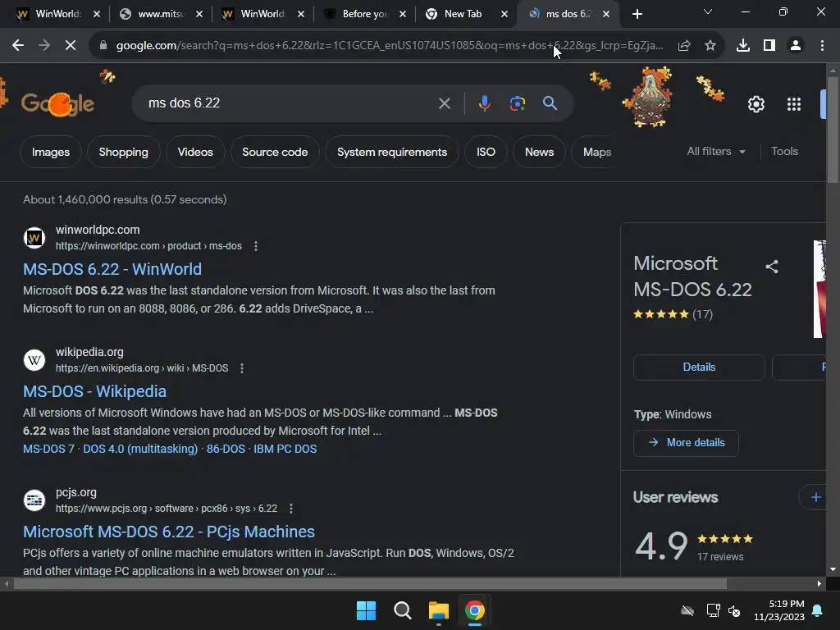This screenshot has width=840, height=630.
Task: Open MS-DOS 6.22 - WinWorld result
Action: 112,269
